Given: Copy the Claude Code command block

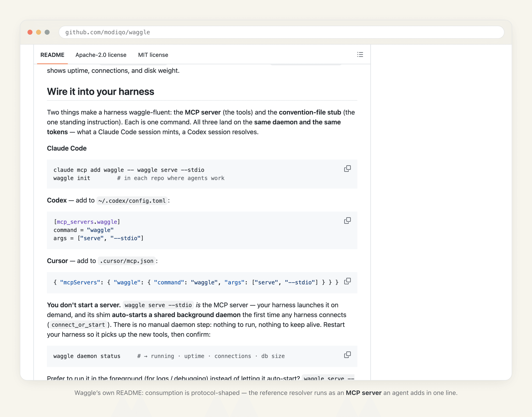Looking at the screenshot, I should click(347, 169).
